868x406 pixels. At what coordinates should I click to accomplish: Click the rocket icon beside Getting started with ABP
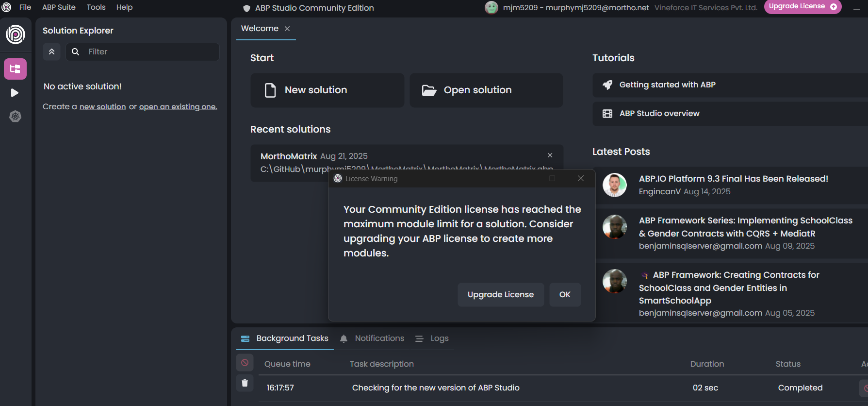(607, 85)
